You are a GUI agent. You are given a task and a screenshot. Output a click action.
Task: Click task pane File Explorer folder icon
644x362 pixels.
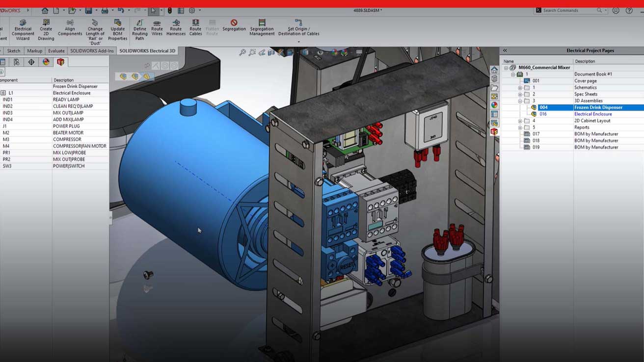(494, 88)
